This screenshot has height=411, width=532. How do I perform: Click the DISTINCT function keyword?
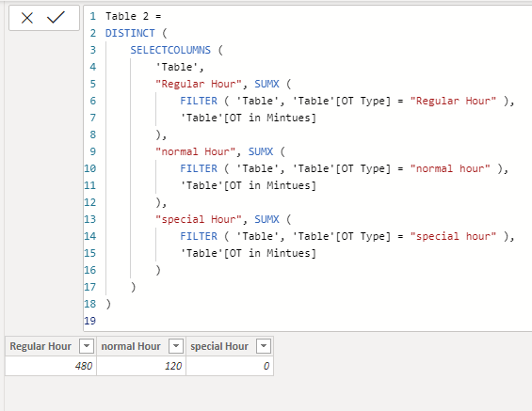130,33
